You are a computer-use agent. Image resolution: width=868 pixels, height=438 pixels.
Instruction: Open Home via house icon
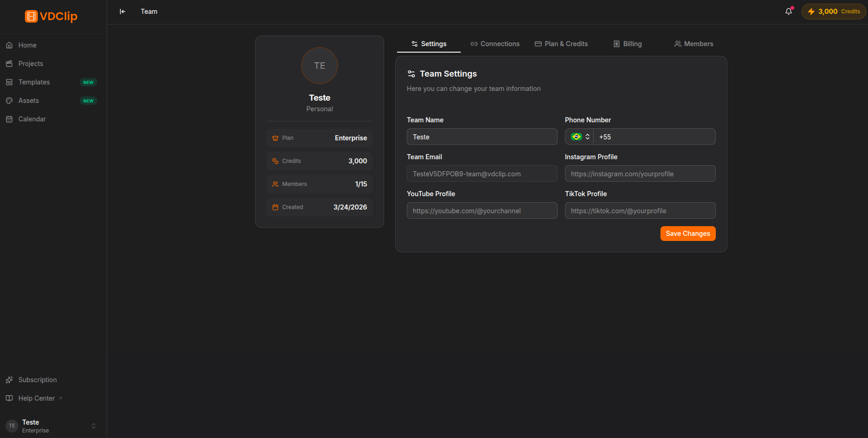pos(9,45)
